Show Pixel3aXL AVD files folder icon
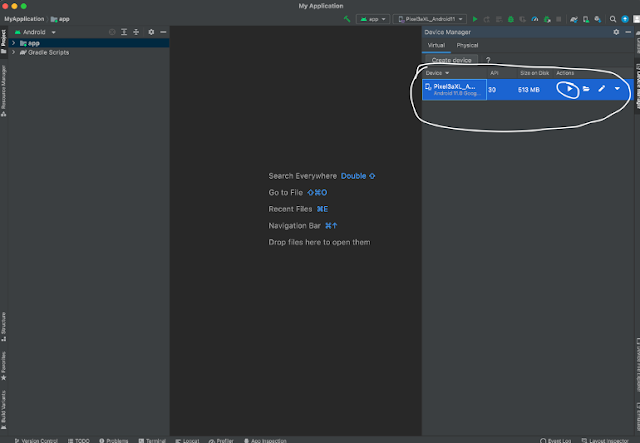 pyautogui.click(x=586, y=89)
